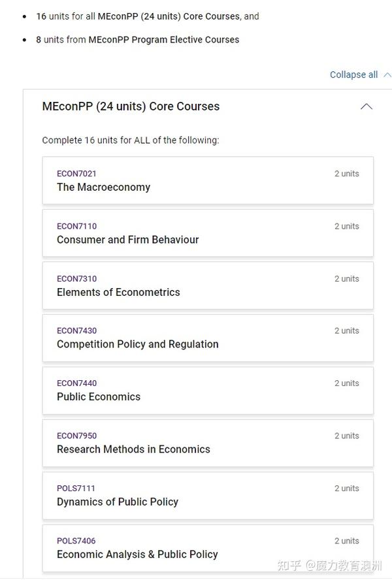Select Economic Analysis & Public Policy course
The height and width of the screenshot is (582, 392).
pos(137,555)
